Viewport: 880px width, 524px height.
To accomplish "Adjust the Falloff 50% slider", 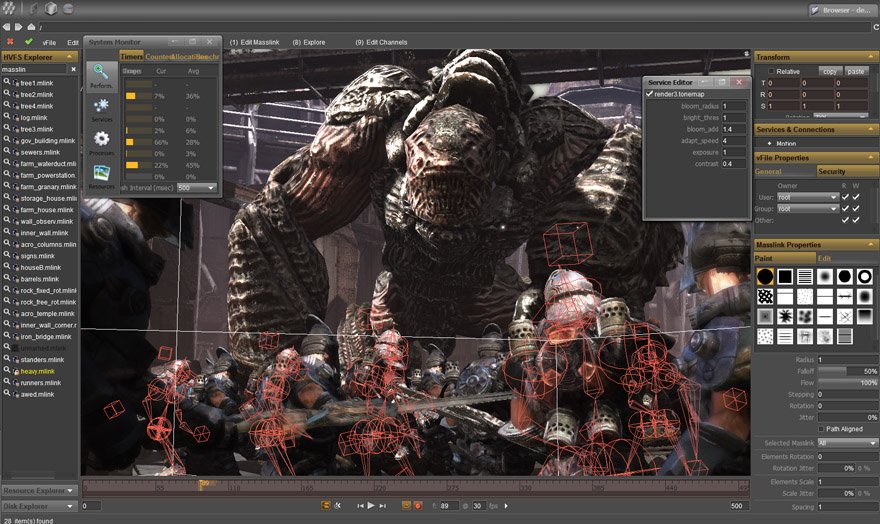I will pos(847,371).
